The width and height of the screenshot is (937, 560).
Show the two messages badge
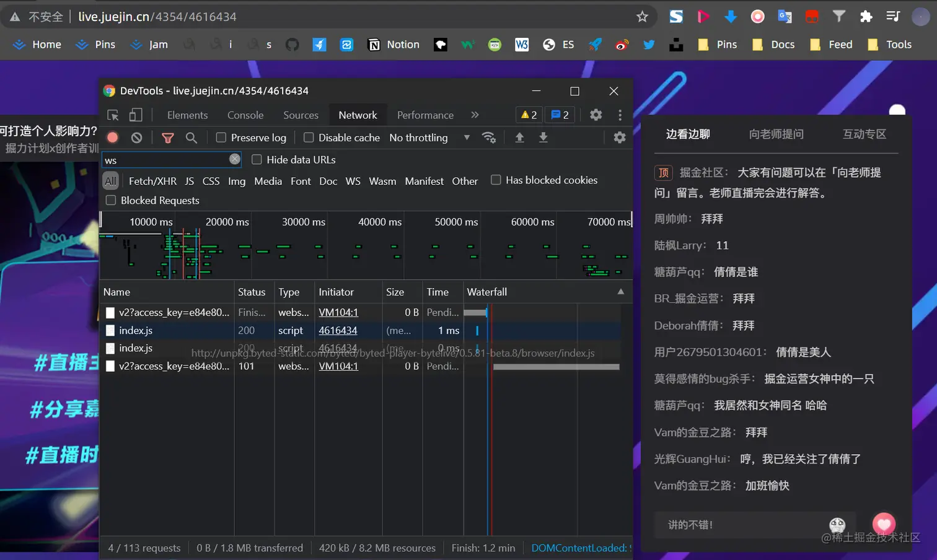pos(560,115)
